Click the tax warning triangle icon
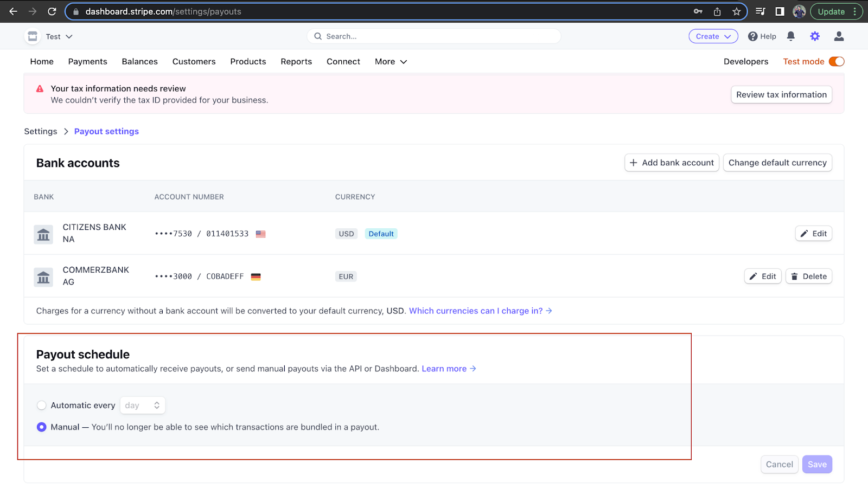The image size is (868, 489). coord(40,88)
